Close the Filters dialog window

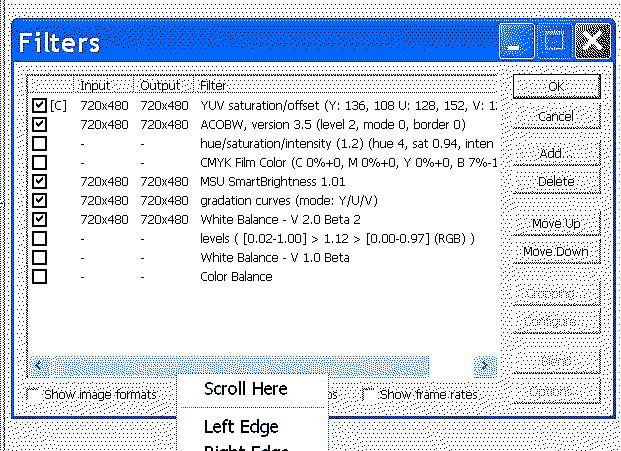(x=592, y=41)
